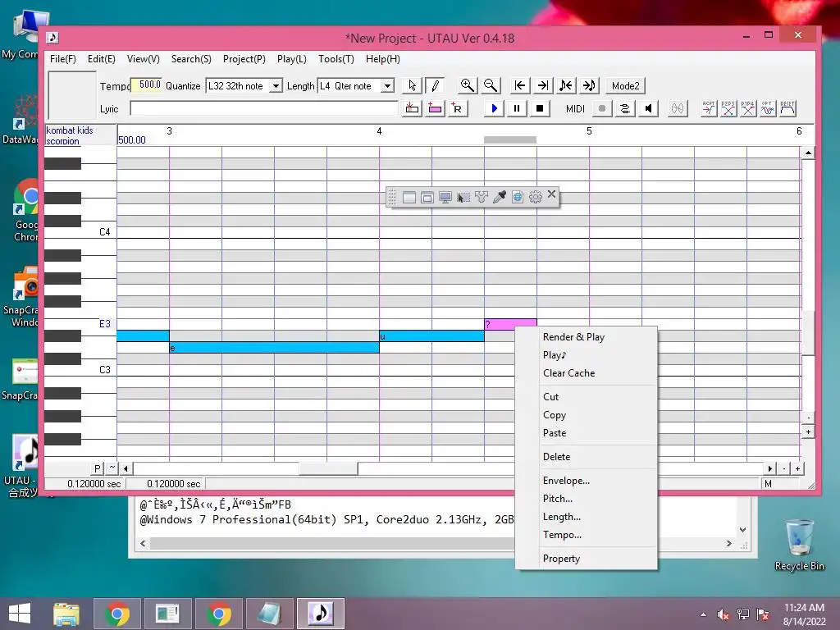Open the Tools(T) menu
The width and height of the screenshot is (840, 630).
(x=336, y=59)
